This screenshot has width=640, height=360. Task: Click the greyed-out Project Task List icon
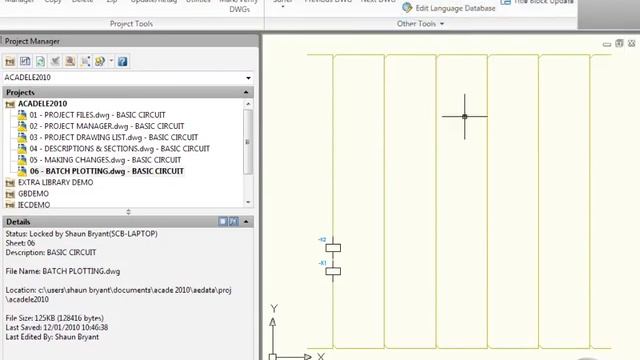[x=55, y=62]
